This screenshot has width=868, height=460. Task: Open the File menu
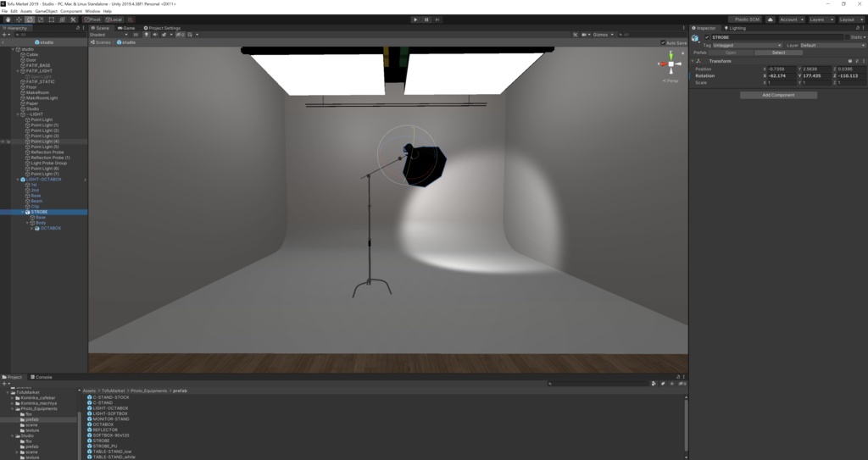click(x=4, y=11)
